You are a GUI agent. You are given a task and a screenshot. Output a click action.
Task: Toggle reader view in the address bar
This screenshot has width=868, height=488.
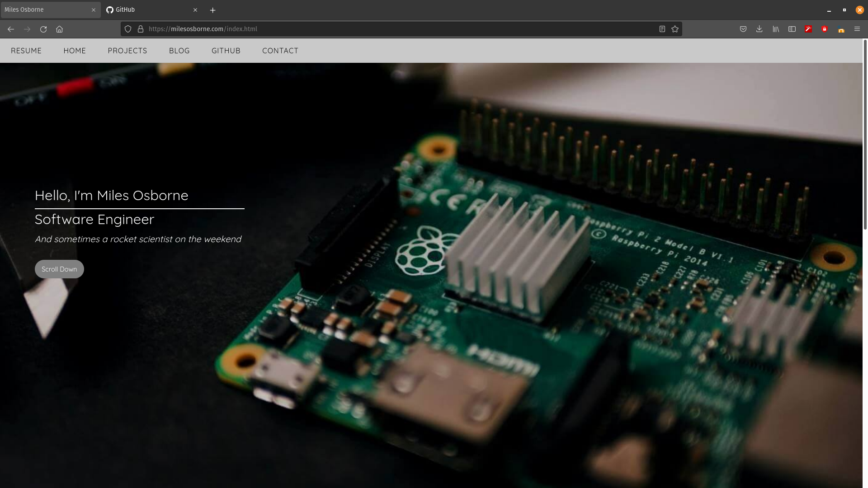(662, 29)
